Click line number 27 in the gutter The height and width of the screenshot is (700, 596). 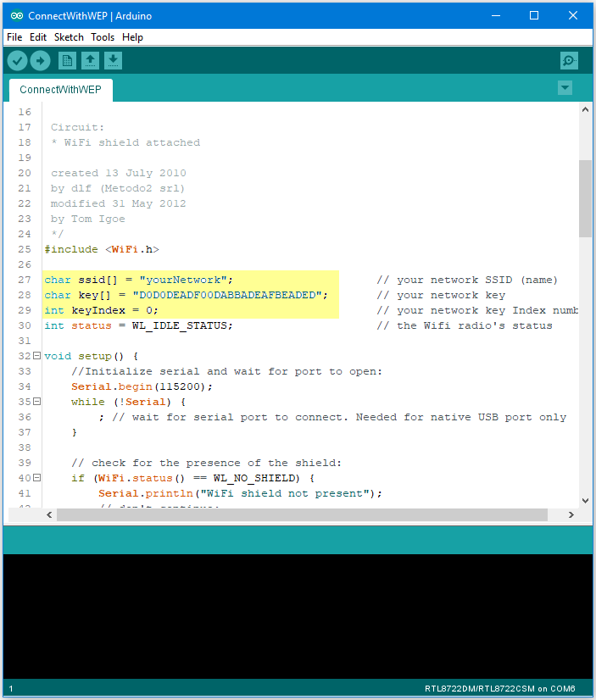coord(25,280)
